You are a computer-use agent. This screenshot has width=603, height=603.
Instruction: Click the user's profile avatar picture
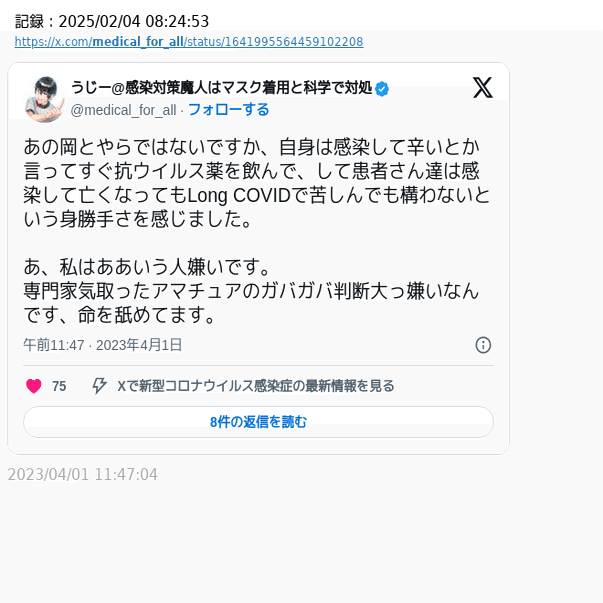pyautogui.click(x=45, y=99)
